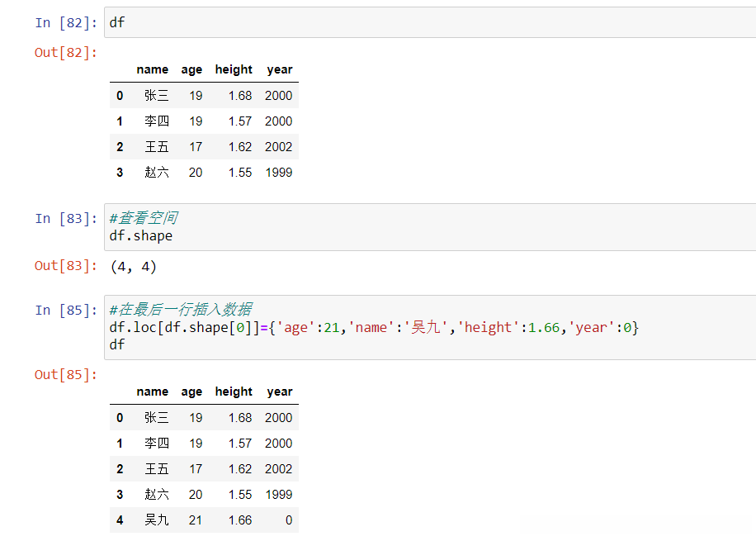Select the 'year' column header in Out[85] table
The height and width of the screenshot is (541, 756).
pyautogui.click(x=280, y=392)
